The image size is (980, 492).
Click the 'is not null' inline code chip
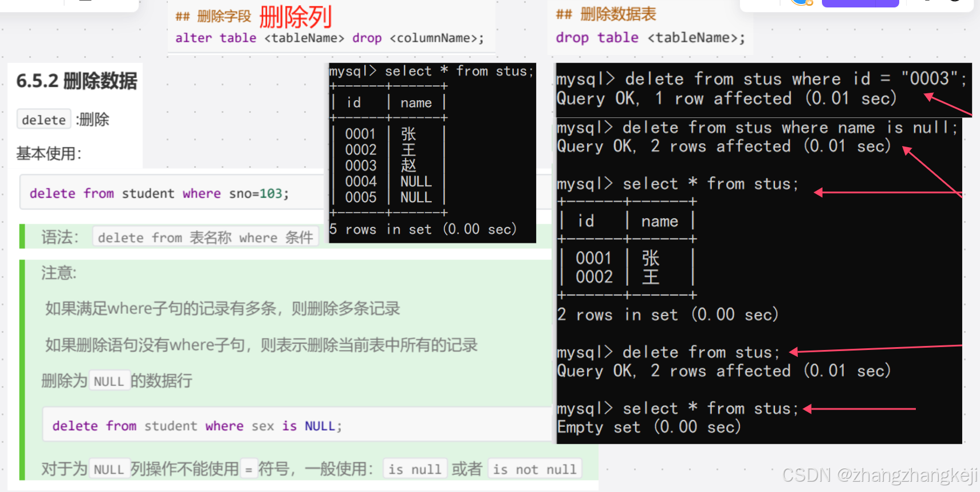[534, 469]
